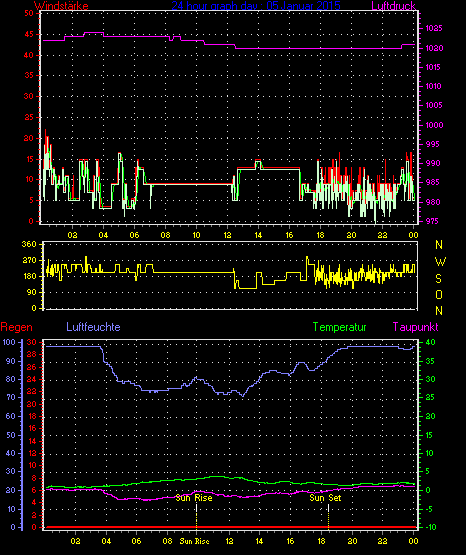
Task: Click the W compass letter
Action: (x=440, y=262)
